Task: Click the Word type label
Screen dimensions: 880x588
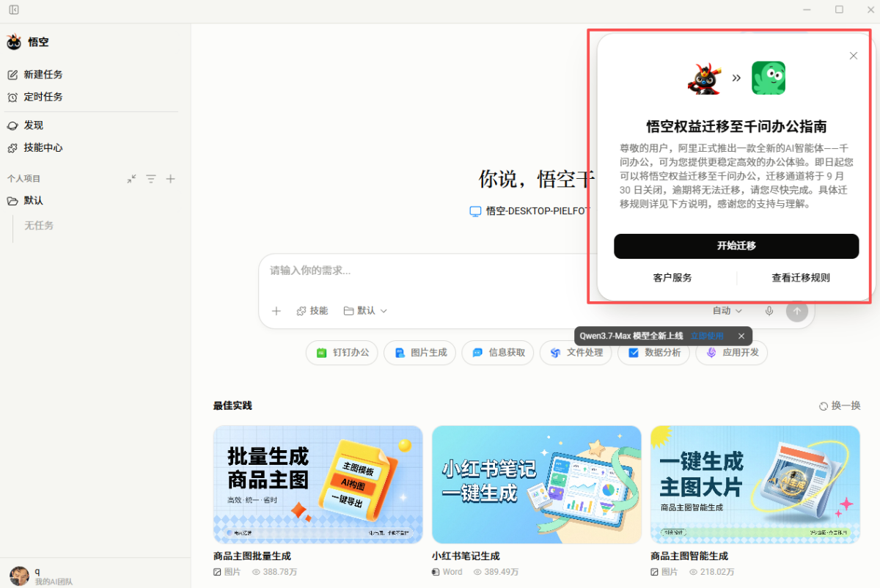Action: point(452,572)
